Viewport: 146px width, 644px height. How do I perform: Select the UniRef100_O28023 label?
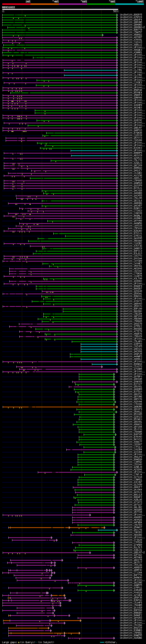131,417
